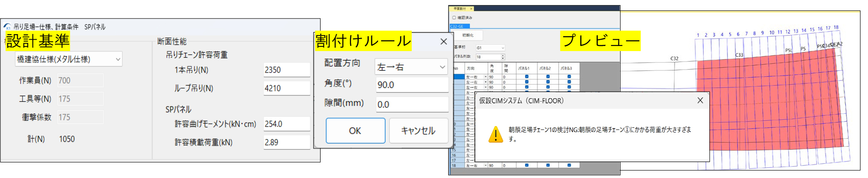The image size is (868, 178).
Task: Click the app logo in the 吊り足場 title bar
Action: pos(8,27)
